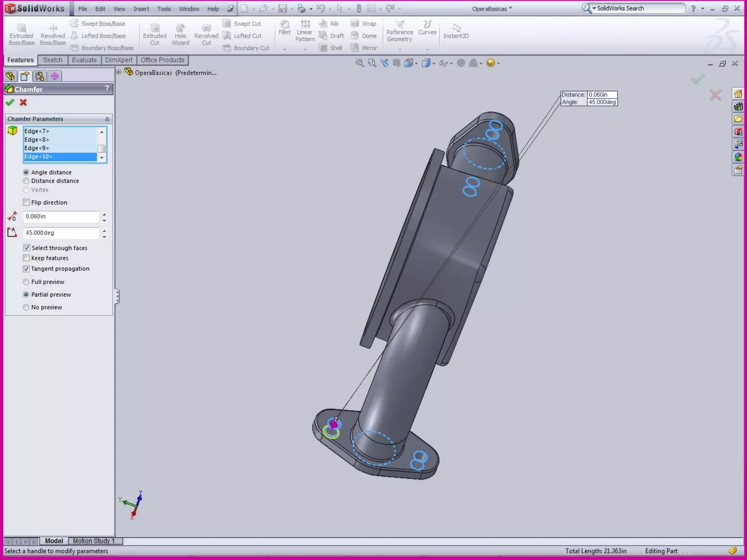Collapse the Chamfer Parameters section
This screenshot has height=560, width=747.
[x=107, y=119]
